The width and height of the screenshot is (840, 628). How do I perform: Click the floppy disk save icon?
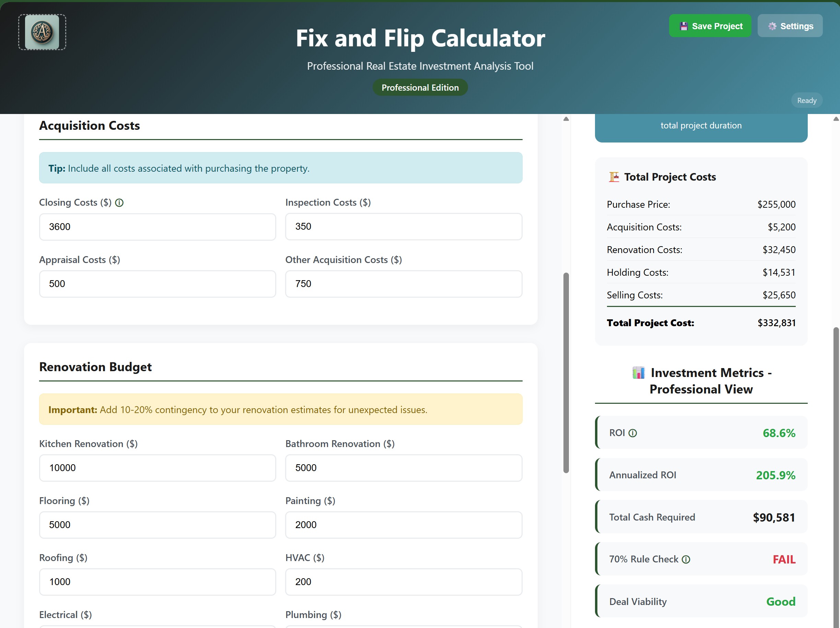684,25
